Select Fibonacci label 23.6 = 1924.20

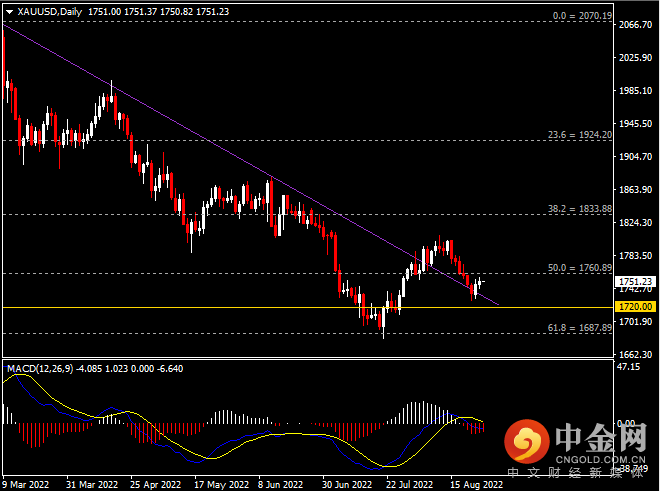(580, 134)
